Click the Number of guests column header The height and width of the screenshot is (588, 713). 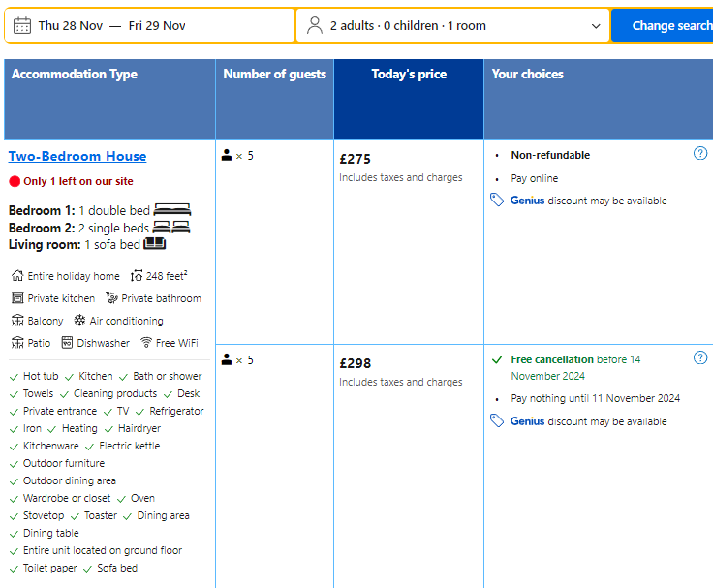(x=275, y=99)
